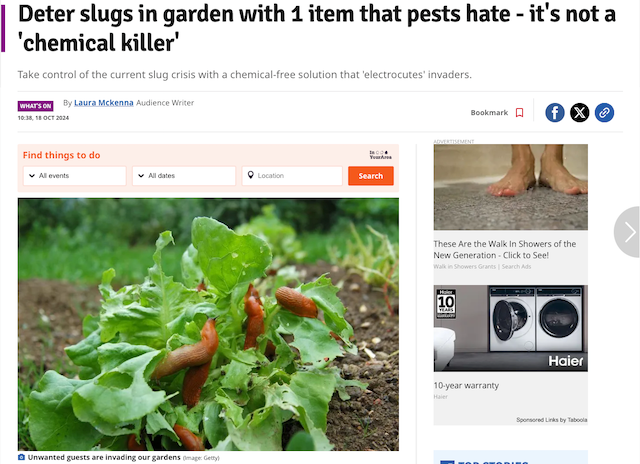Click Sponsored Links by Taboola text
The height and width of the screenshot is (464, 640).
(x=551, y=420)
